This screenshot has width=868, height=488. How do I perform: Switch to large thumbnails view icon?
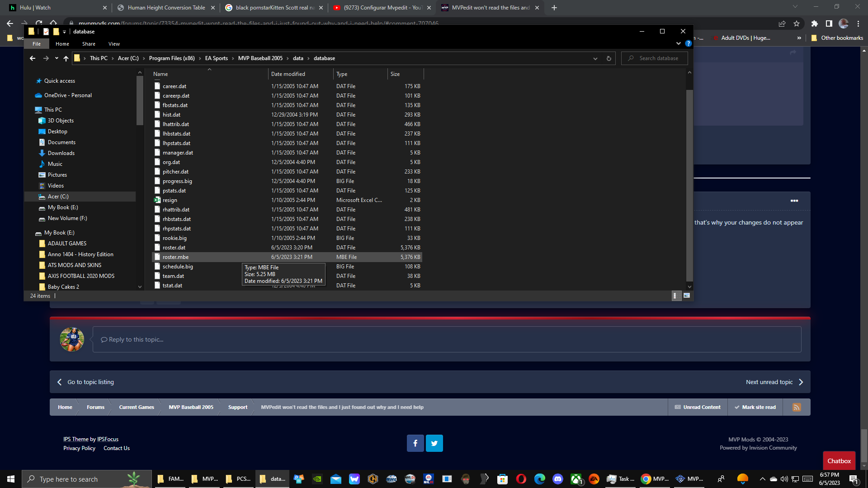[x=687, y=296]
